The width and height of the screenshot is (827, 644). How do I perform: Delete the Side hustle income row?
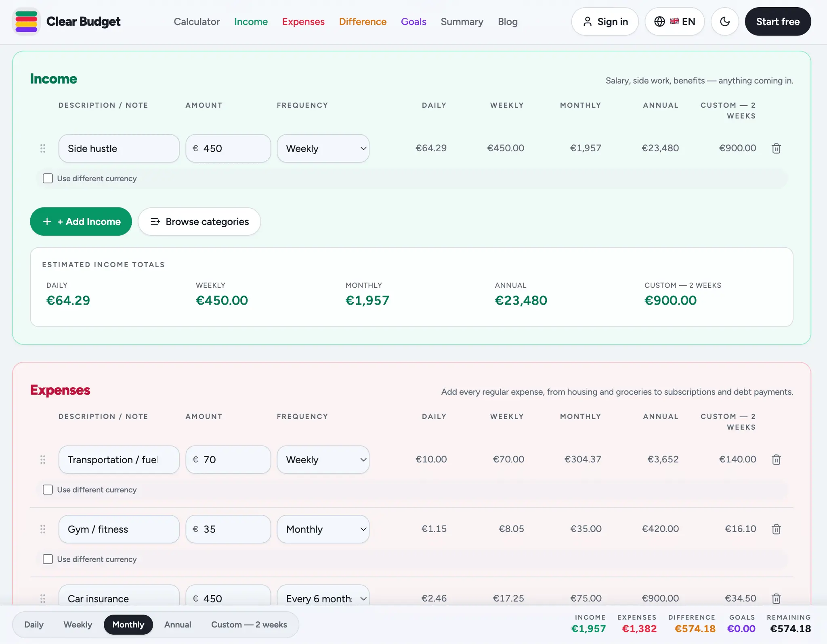pyautogui.click(x=776, y=148)
